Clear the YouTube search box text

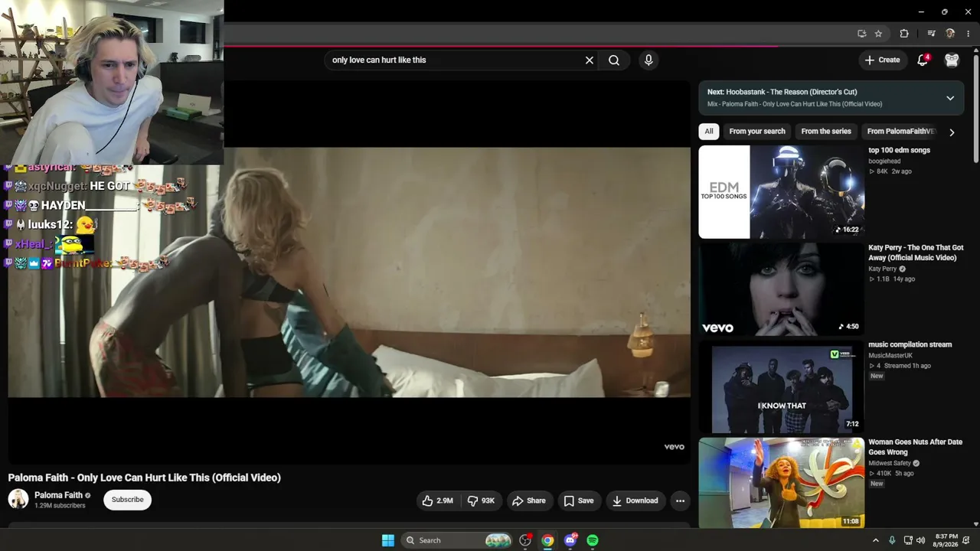(590, 60)
